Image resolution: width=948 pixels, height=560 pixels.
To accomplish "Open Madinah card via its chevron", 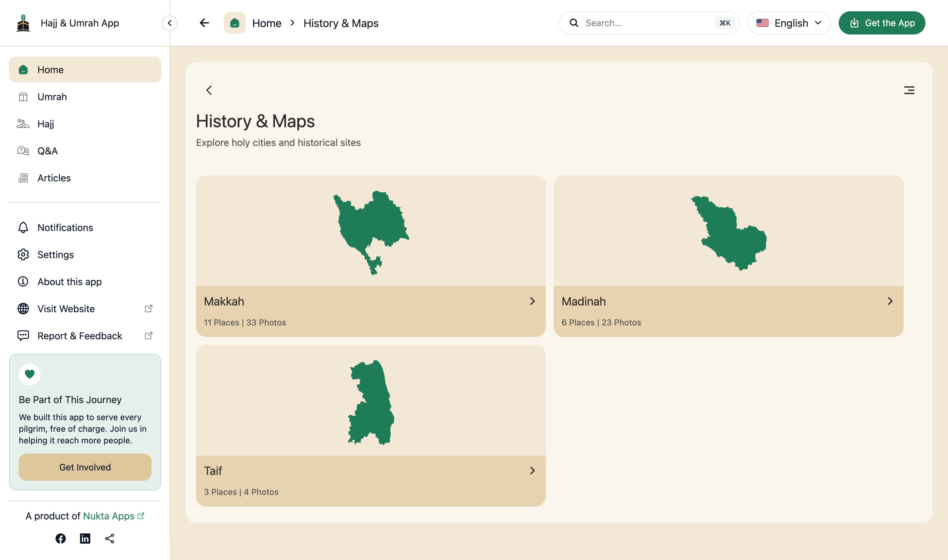I will pyautogui.click(x=890, y=301).
